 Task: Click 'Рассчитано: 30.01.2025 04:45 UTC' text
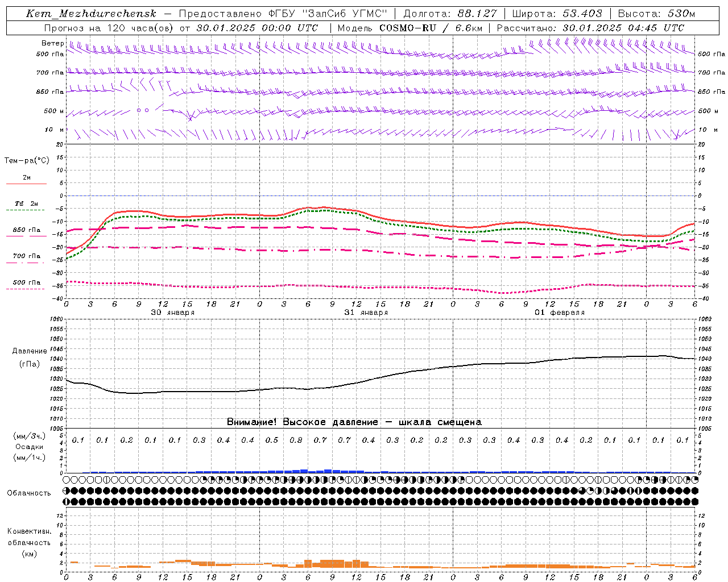point(590,28)
